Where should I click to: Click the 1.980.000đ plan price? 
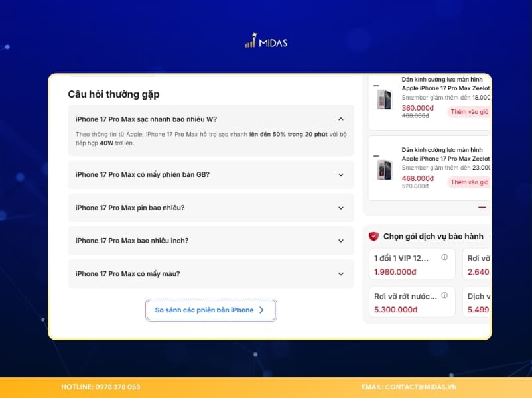[395, 272]
